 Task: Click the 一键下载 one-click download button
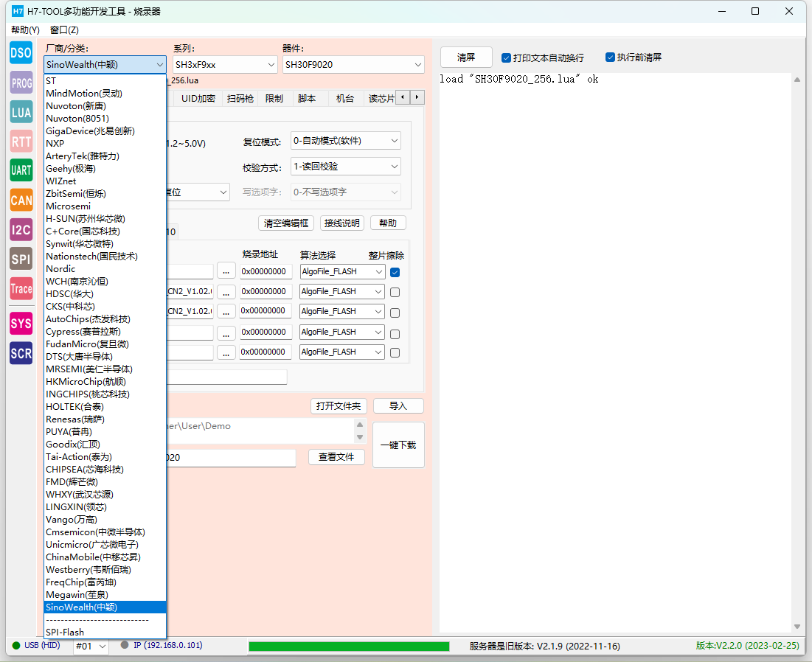point(398,445)
